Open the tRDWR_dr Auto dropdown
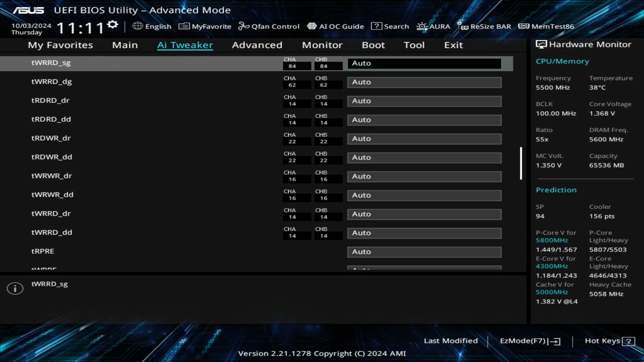This screenshot has height=362, width=644. coord(424,138)
